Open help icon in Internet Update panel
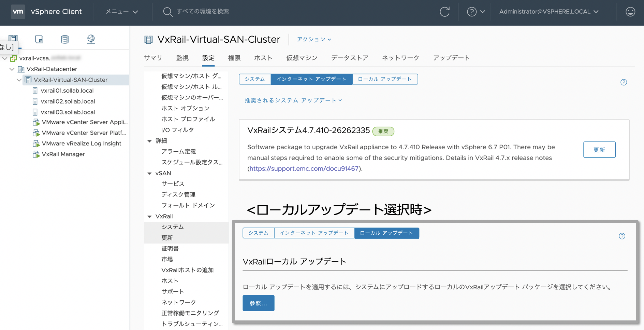 624,82
